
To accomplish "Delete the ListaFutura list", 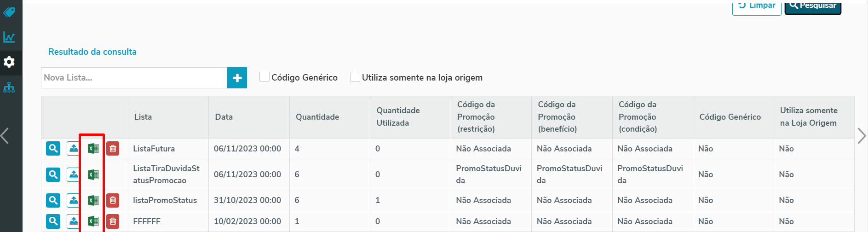I will pos(113,149).
